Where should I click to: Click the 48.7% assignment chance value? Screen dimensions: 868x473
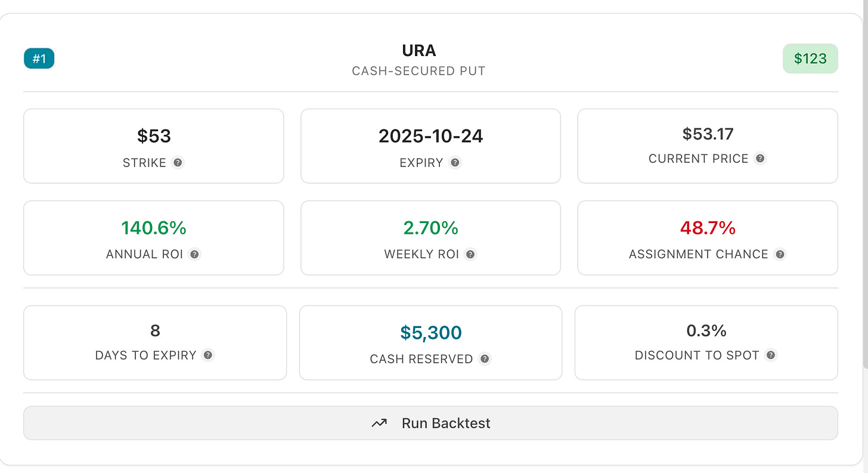tap(708, 228)
